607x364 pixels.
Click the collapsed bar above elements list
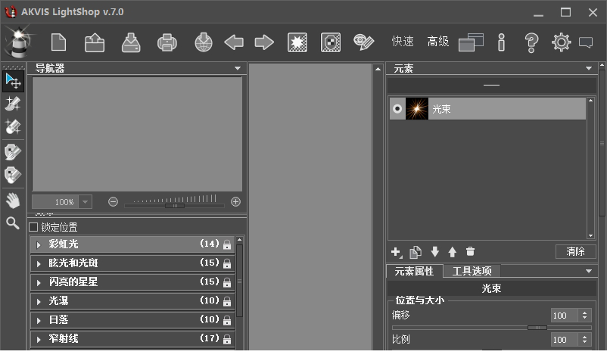pyautogui.click(x=492, y=86)
